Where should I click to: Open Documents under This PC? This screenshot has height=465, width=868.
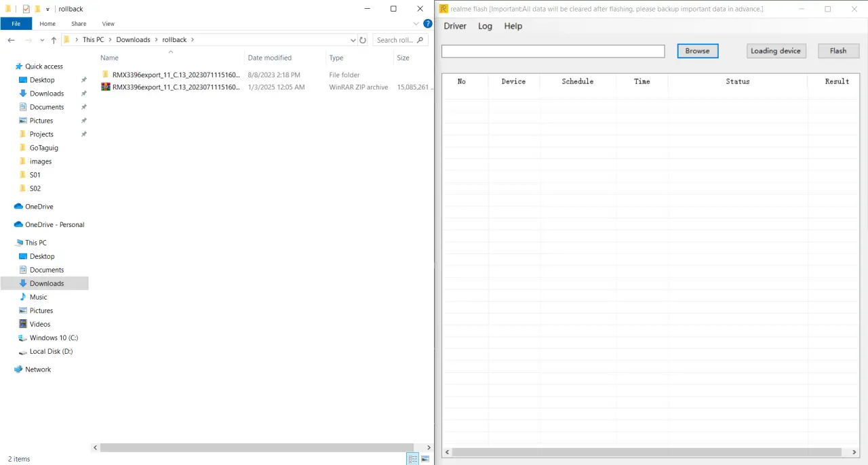[x=47, y=270]
